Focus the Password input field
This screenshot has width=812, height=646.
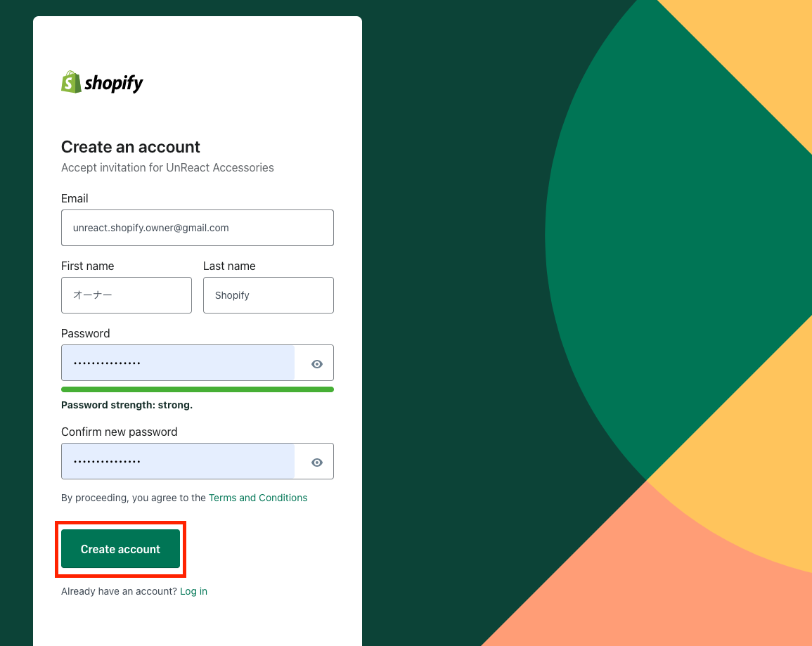178,363
